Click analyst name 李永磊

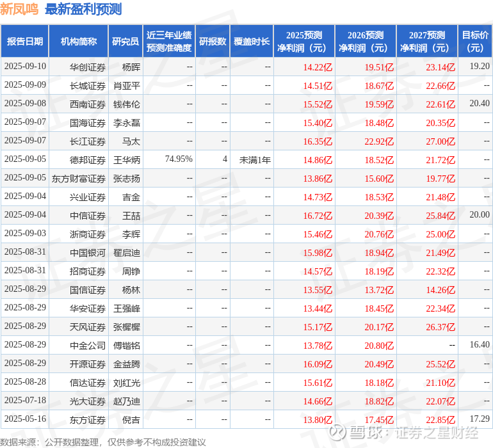(x=127, y=123)
